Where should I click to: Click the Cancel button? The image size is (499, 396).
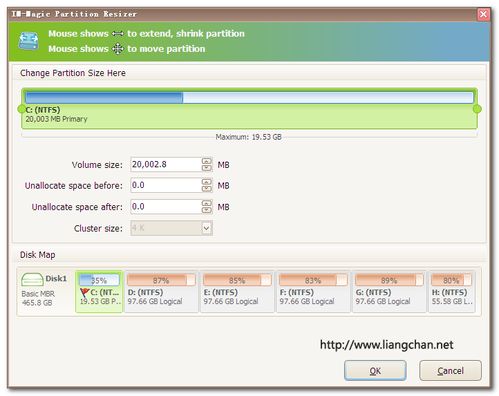click(450, 370)
